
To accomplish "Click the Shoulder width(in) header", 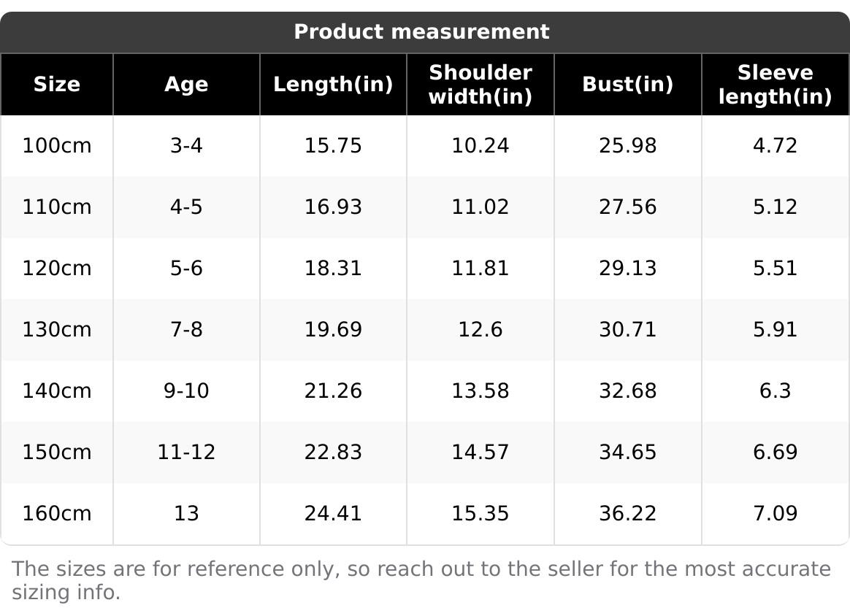I will click(480, 85).
